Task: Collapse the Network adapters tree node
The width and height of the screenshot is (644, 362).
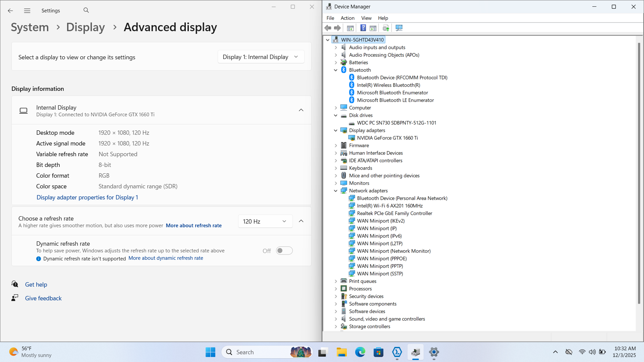Action: click(336, 191)
